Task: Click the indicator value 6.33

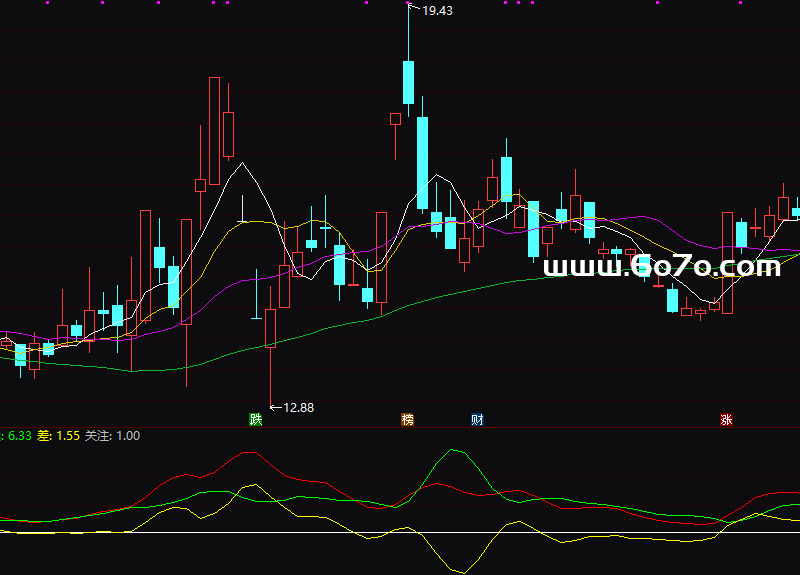Action: coord(19,436)
